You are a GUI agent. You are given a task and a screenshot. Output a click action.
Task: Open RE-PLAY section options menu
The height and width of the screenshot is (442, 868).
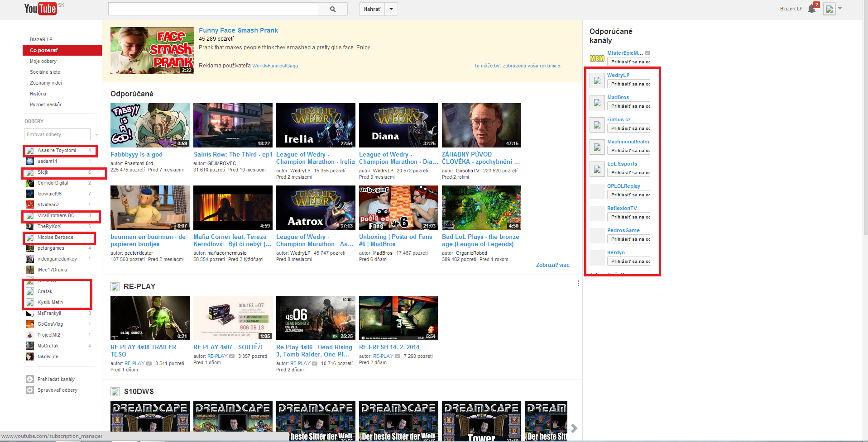(x=578, y=284)
